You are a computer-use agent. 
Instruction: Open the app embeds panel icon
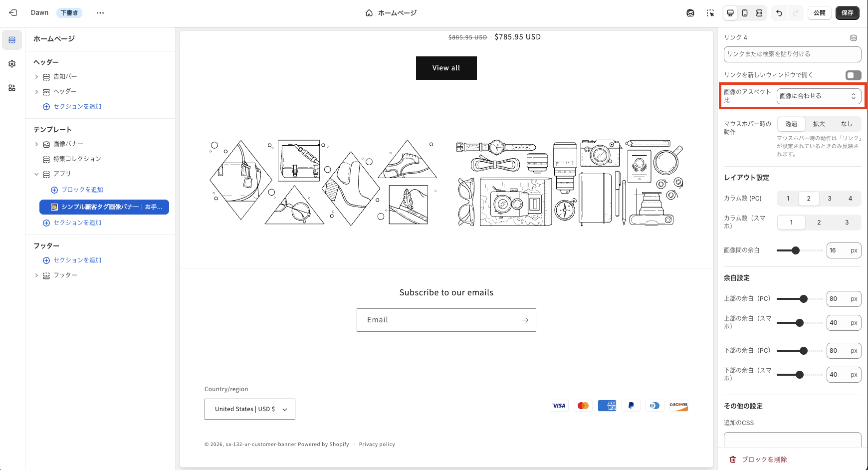point(11,88)
